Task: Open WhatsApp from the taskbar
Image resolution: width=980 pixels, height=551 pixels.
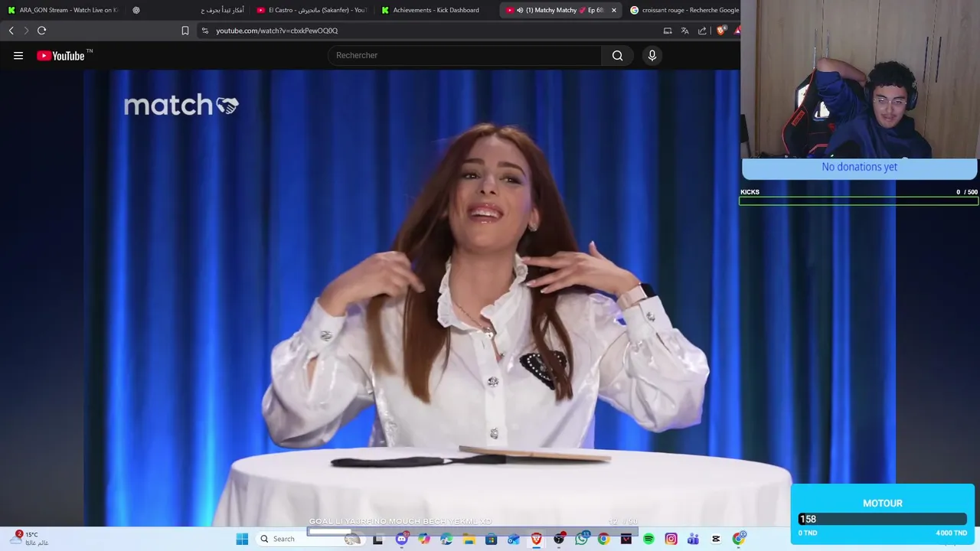Action: [581, 539]
